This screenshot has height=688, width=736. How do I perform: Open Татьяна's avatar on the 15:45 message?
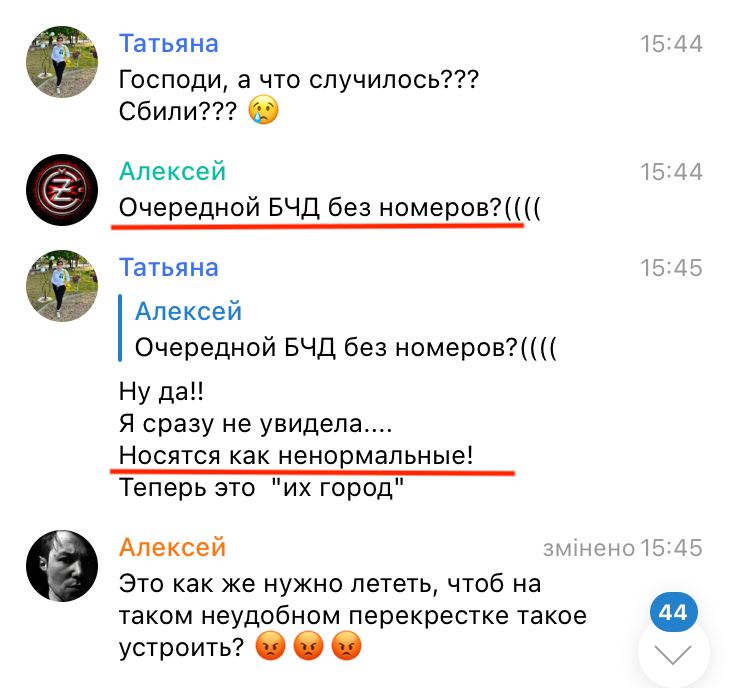point(62,285)
